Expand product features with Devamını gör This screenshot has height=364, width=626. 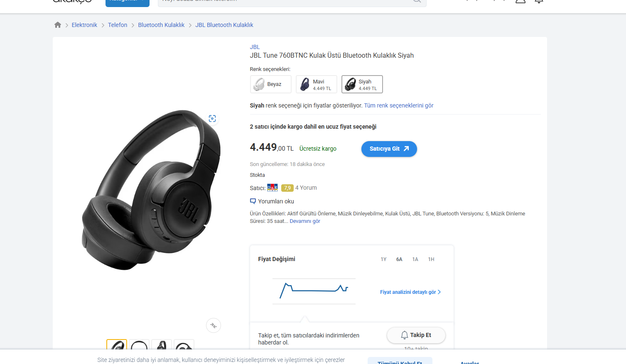click(305, 221)
